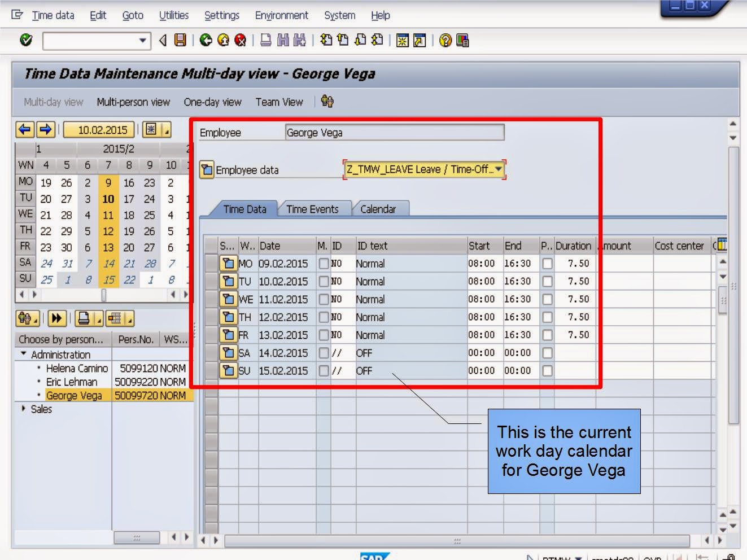The width and height of the screenshot is (747, 560).
Task: Open the Environment menu
Action: tap(281, 15)
